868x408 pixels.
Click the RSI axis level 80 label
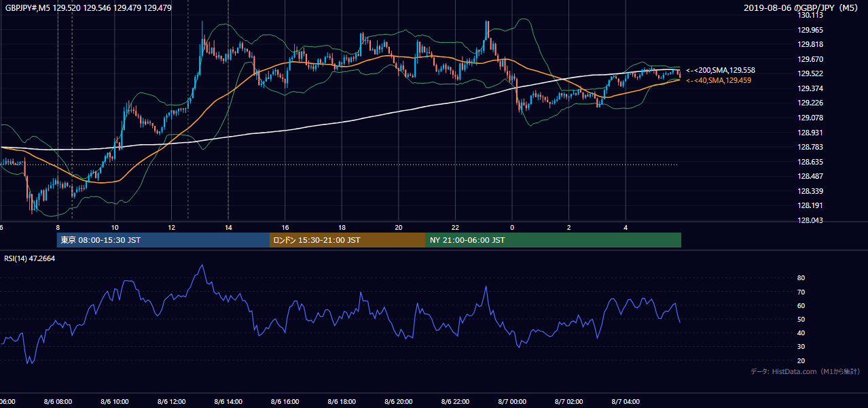click(801, 278)
